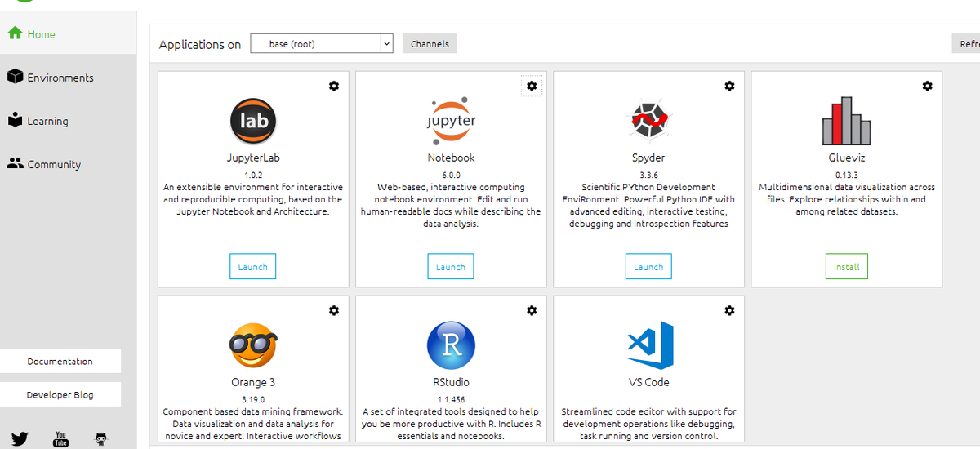This screenshot has height=449, width=980.
Task: Click the Learning book icon
Action: pos(14,120)
